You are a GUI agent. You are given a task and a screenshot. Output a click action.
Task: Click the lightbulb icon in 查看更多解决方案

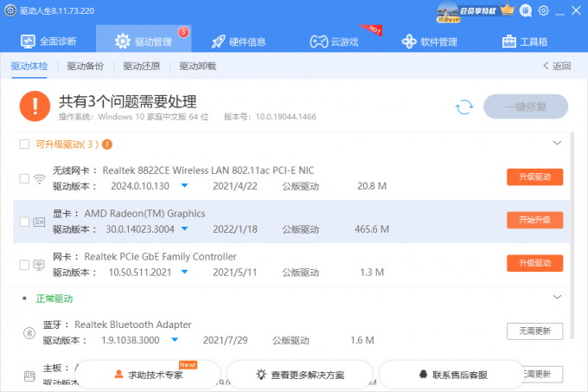260,374
